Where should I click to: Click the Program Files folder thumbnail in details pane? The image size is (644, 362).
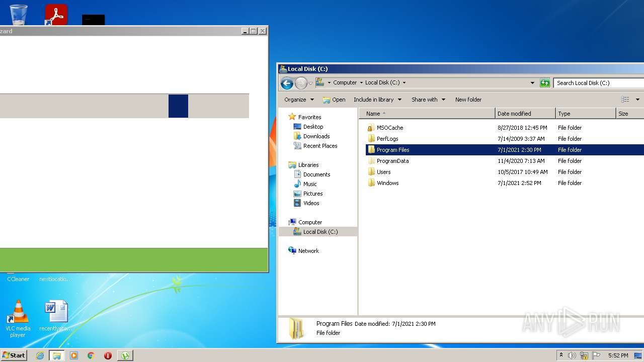[296, 329]
